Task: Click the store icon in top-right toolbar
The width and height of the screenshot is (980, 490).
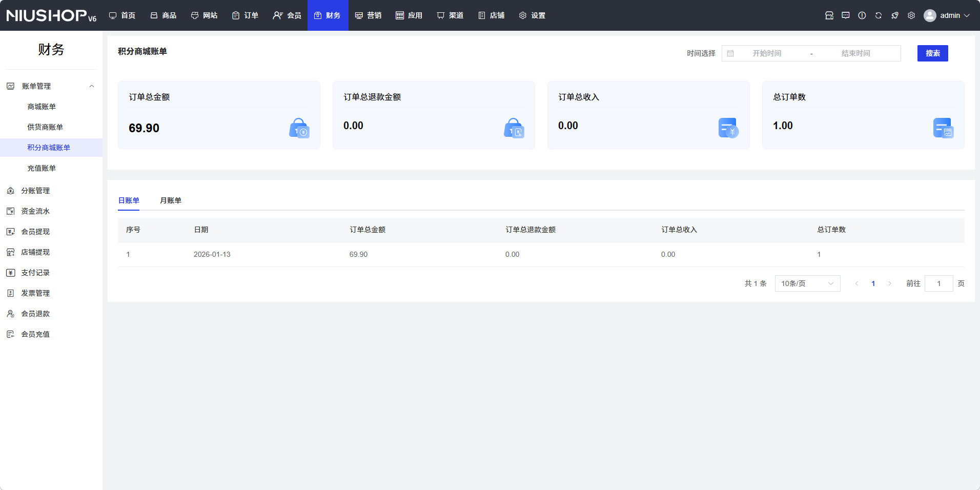Action: (829, 15)
